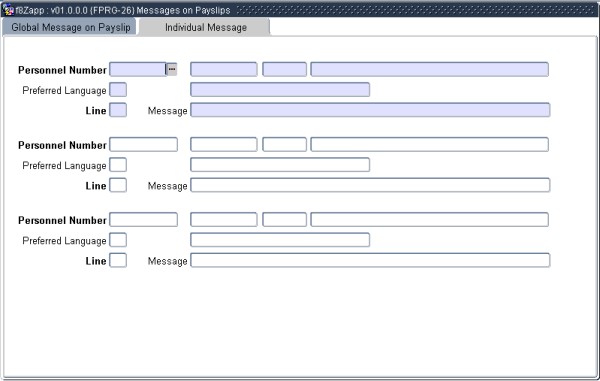The width and height of the screenshot is (600, 381).
Task: Click the third Message label
Action: [168, 261]
